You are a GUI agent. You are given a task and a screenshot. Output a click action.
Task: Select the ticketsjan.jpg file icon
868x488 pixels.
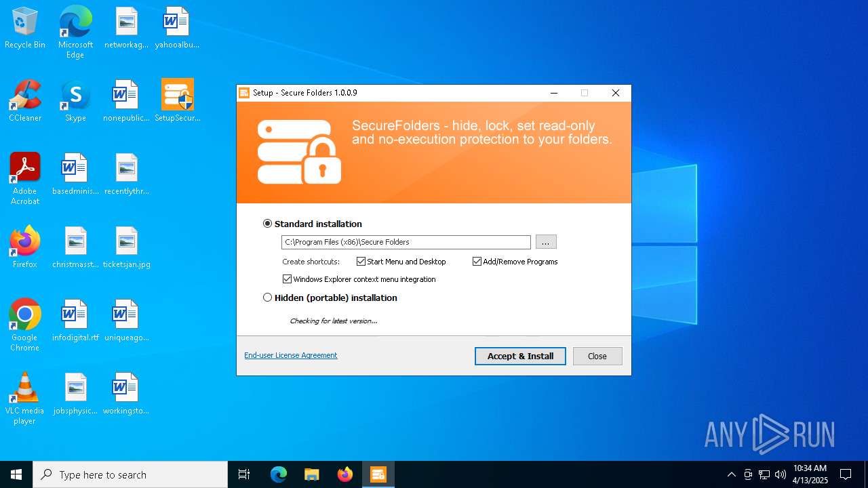coord(126,248)
